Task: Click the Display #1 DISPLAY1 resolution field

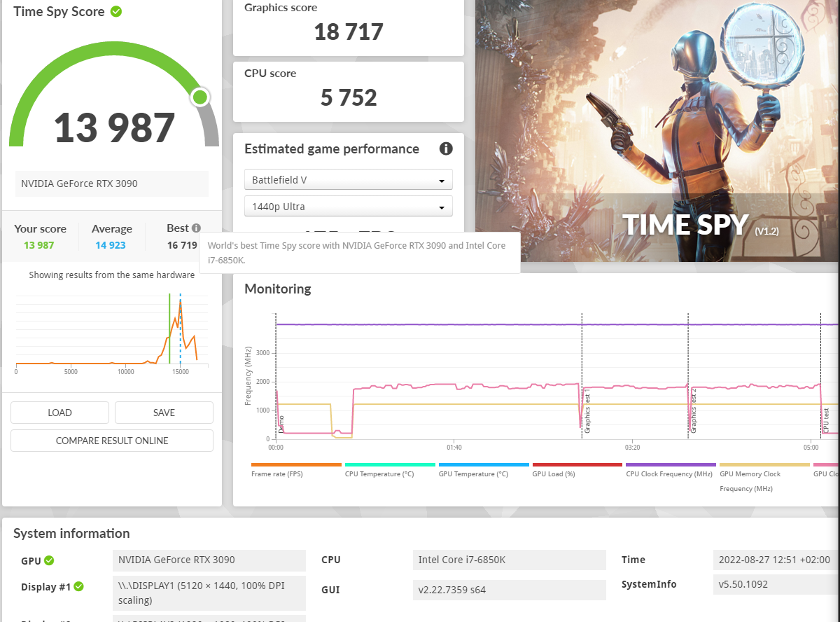Action: (209, 593)
